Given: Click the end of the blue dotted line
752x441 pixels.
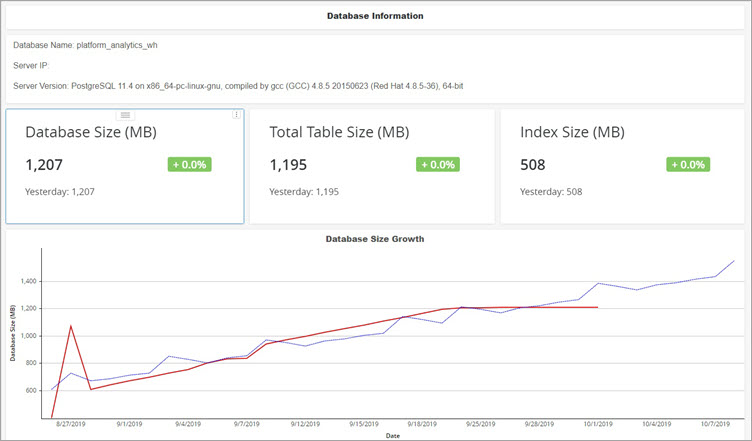Looking at the screenshot, I should click(x=734, y=261).
